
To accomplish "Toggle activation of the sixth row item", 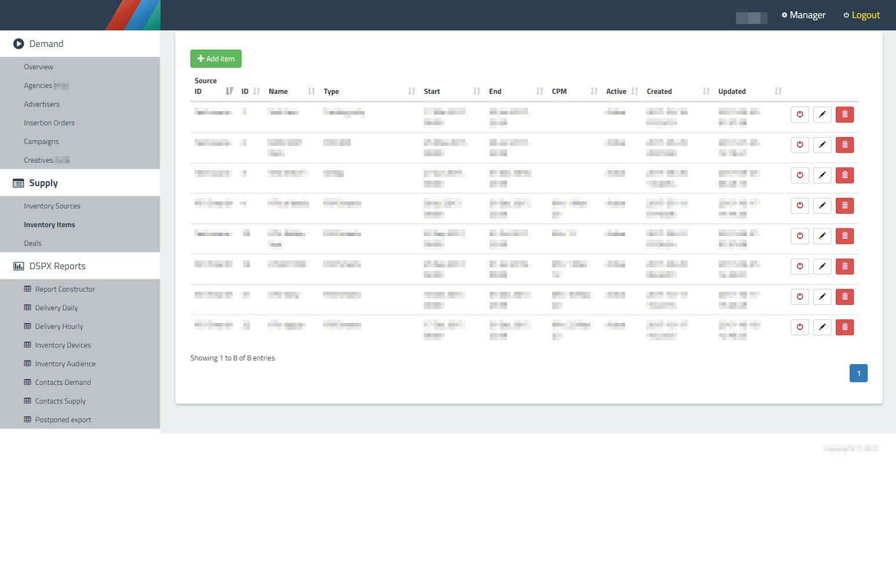I will [x=799, y=266].
